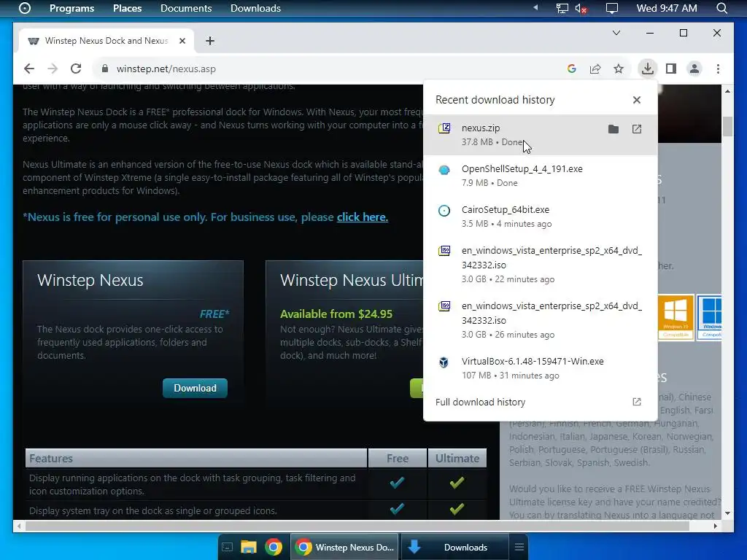This screenshot has width=747, height=560.
Task: Close the Recent download history popup
Action: click(x=636, y=100)
